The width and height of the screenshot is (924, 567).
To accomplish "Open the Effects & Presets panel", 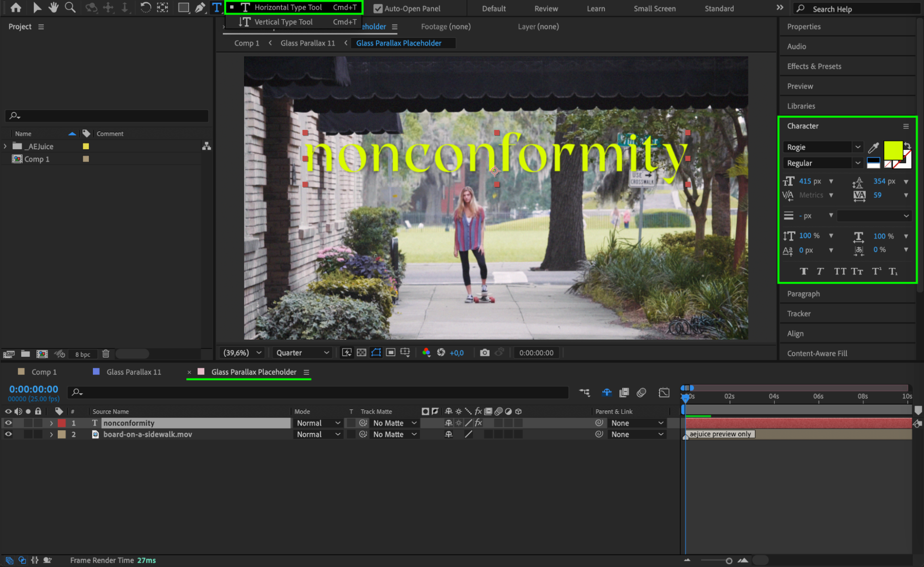I will [x=814, y=66].
